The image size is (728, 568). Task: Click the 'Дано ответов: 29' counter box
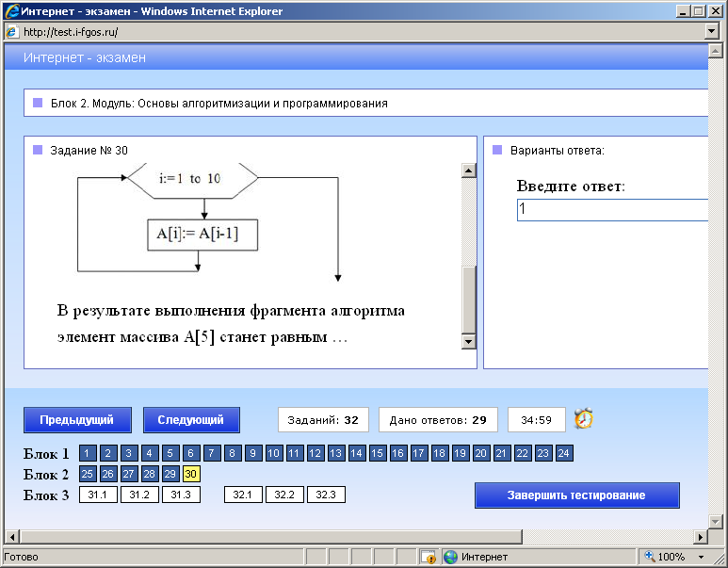438,420
